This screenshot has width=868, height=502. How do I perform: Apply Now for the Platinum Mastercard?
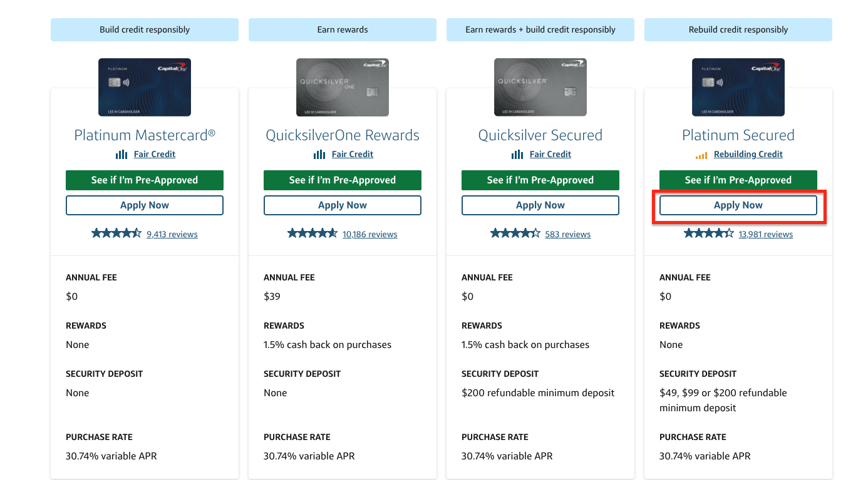145,205
